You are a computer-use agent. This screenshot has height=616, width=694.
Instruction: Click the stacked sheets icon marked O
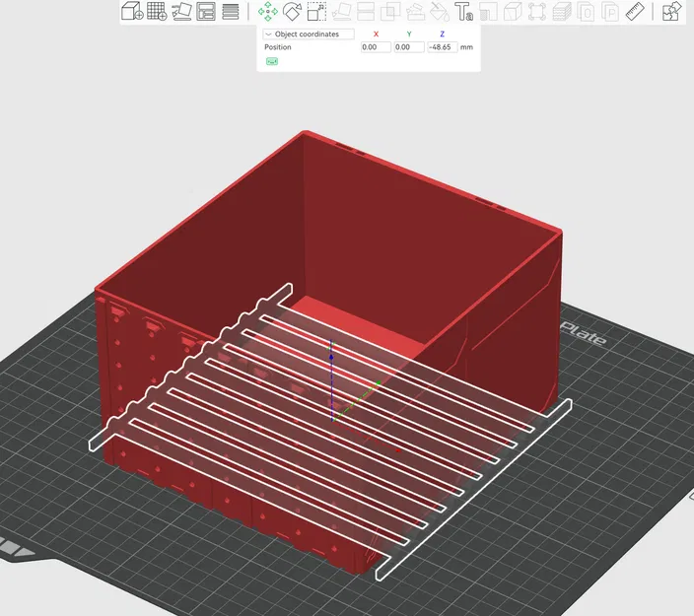point(586,11)
